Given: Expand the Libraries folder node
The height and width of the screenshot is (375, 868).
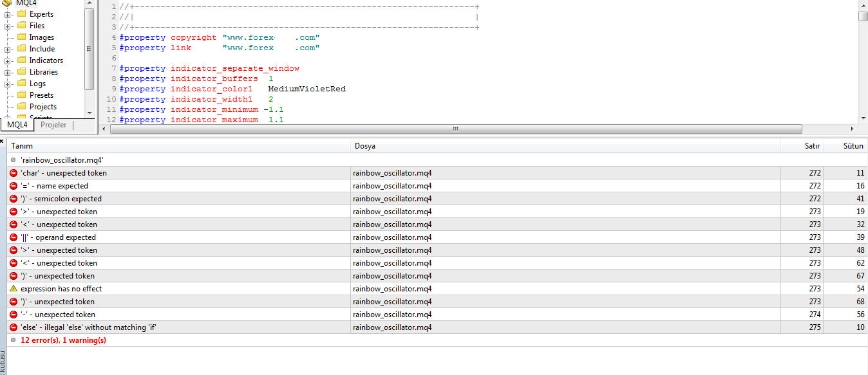Looking at the screenshot, I should (x=8, y=72).
